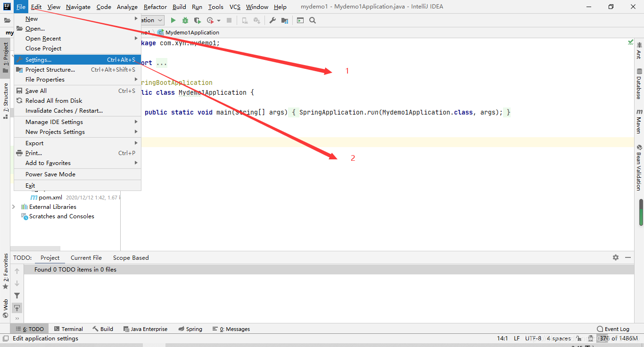Viewport: 644px width, 347px height.
Task: Show more TODO toolbar actions chevron
Action: pos(17,319)
